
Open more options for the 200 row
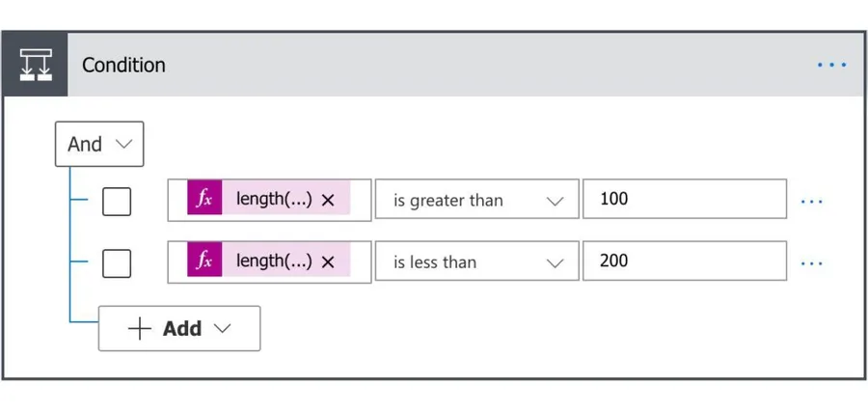click(812, 261)
